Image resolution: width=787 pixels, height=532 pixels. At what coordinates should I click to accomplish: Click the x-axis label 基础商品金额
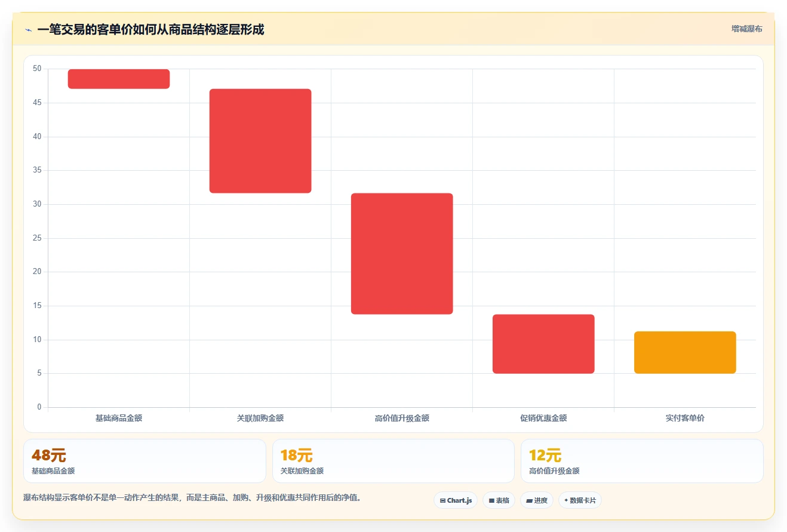click(119, 418)
